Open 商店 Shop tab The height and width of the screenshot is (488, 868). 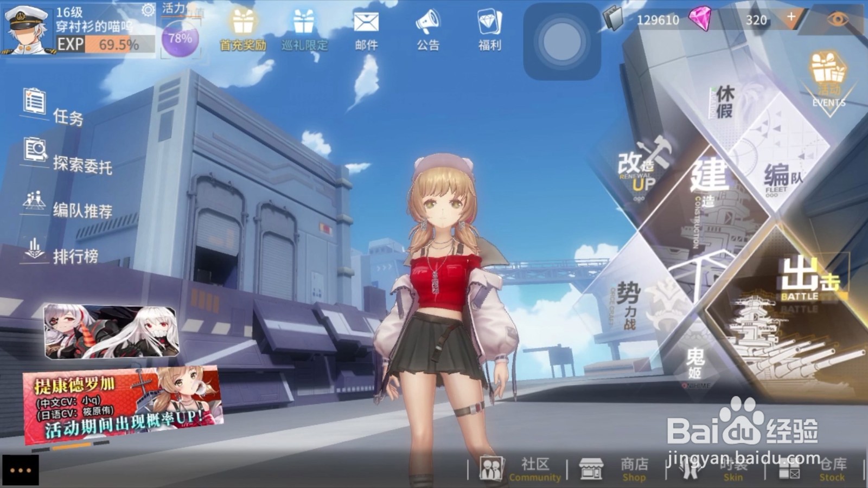(x=614, y=469)
